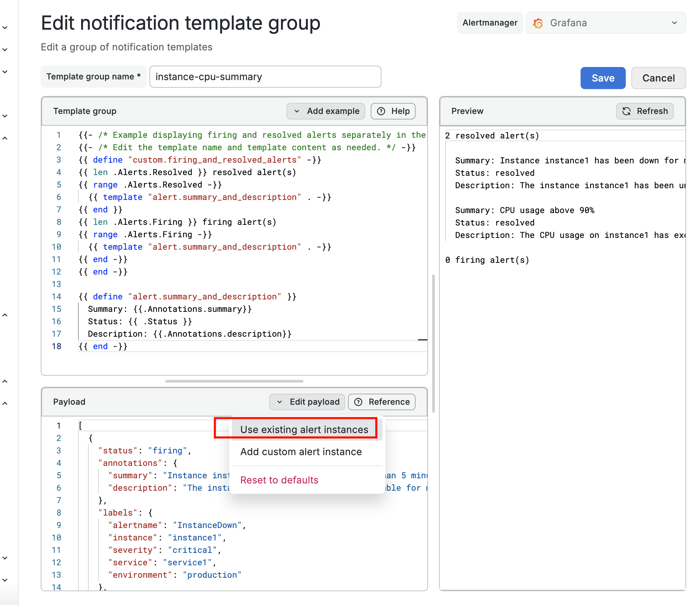The height and width of the screenshot is (605, 700).
Task: Click the bottommost sidebar chevron icon
Action: click(5, 580)
